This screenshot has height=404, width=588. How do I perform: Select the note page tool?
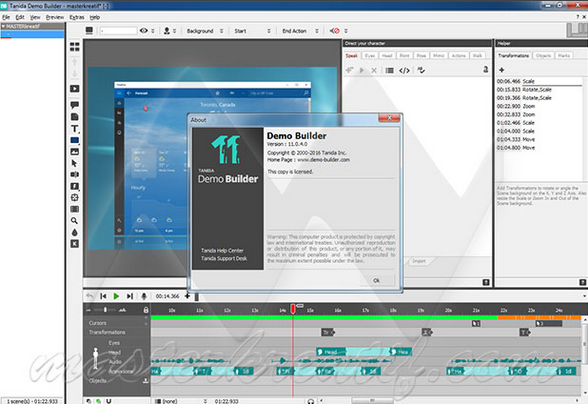pyautogui.click(x=75, y=117)
